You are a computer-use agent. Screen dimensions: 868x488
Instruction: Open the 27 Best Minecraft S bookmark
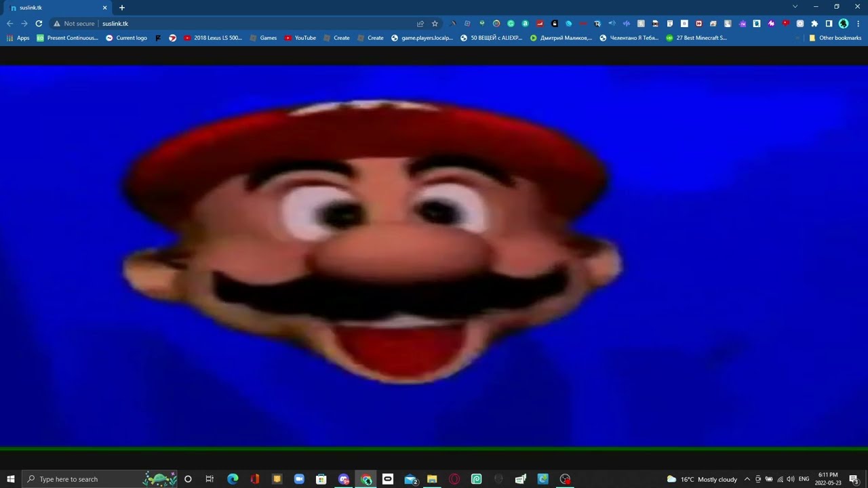pos(696,38)
